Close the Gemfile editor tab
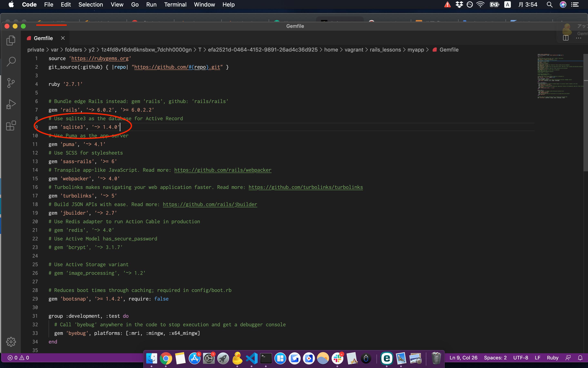Image resolution: width=588 pixels, height=368 pixels. pos(63,38)
